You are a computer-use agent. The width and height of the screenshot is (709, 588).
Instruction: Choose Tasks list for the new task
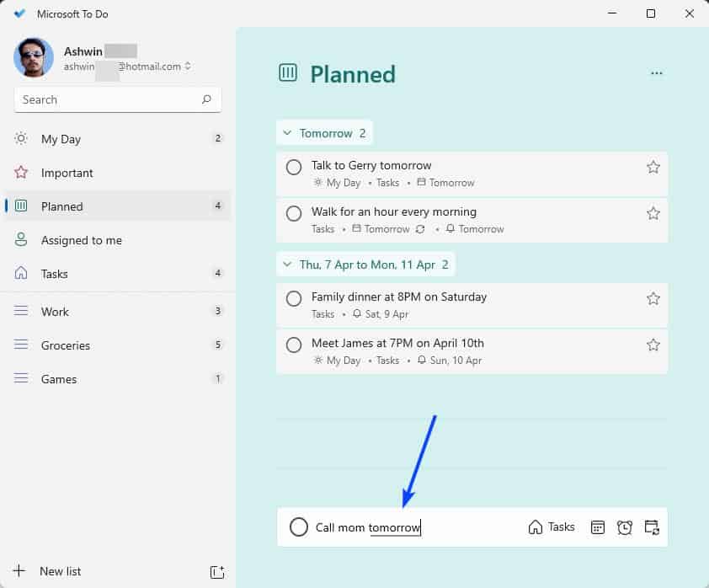click(552, 527)
